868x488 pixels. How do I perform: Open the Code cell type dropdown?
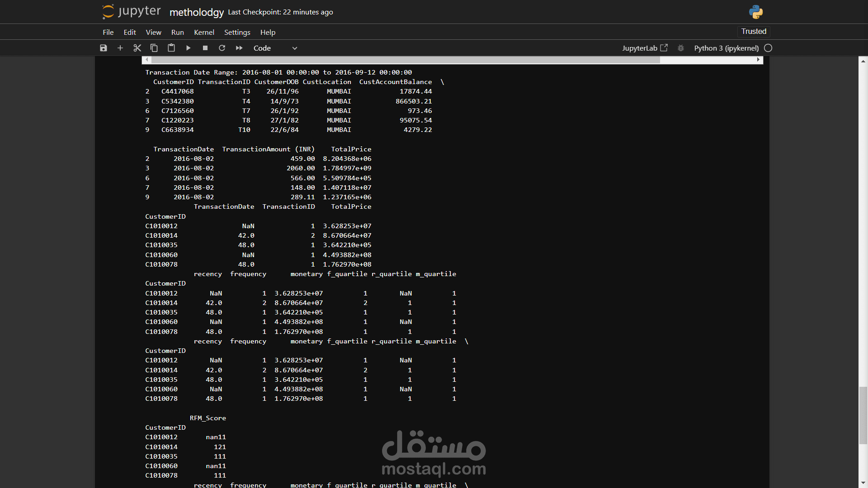275,48
